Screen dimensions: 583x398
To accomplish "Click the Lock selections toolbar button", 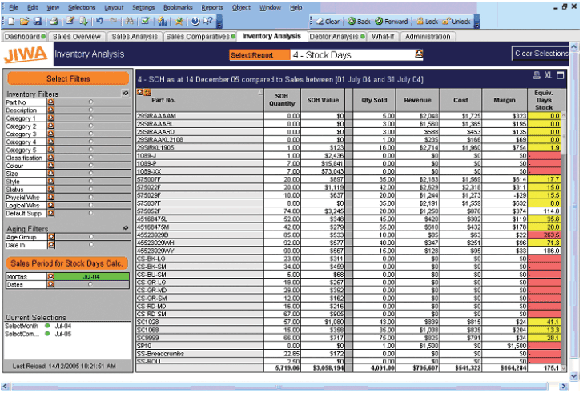I will click(427, 22).
